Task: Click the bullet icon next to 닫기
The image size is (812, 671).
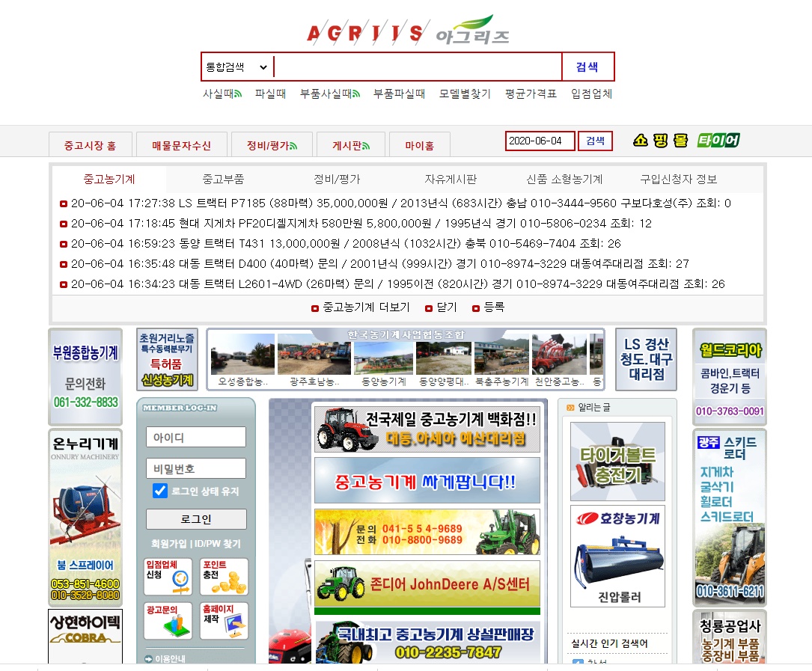Action: pos(428,308)
